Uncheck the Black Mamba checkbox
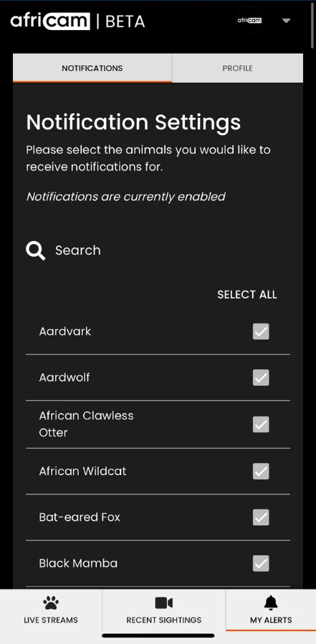316x644 pixels. point(261,563)
